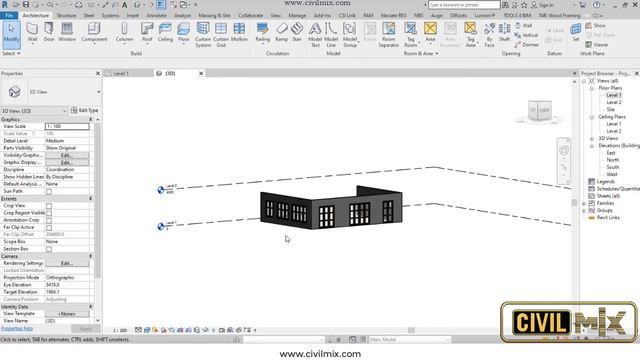Toggle Crop Region Visible checkbox
Image resolution: width=640 pixels, height=360 pixels.
pos(49,213)
